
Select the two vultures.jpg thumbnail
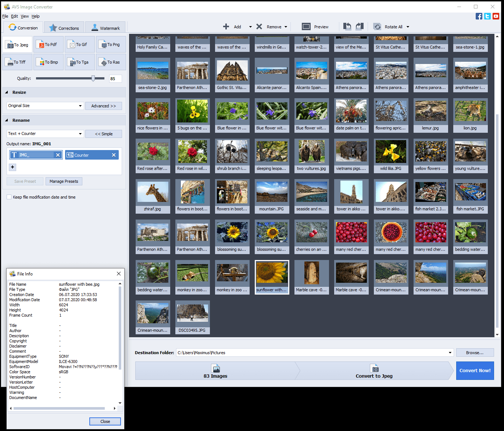pos(311,156)
